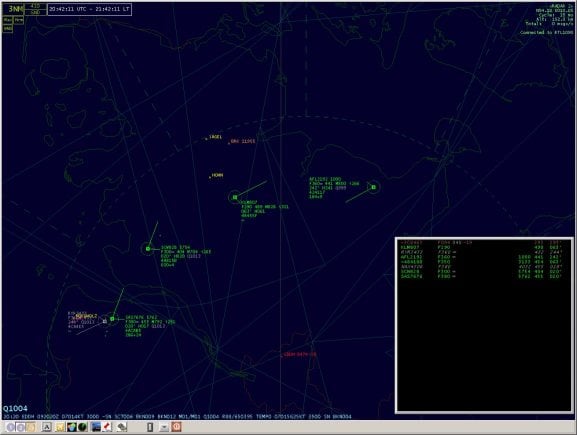Click the blue screen toolbar icon

pos(96,427)
